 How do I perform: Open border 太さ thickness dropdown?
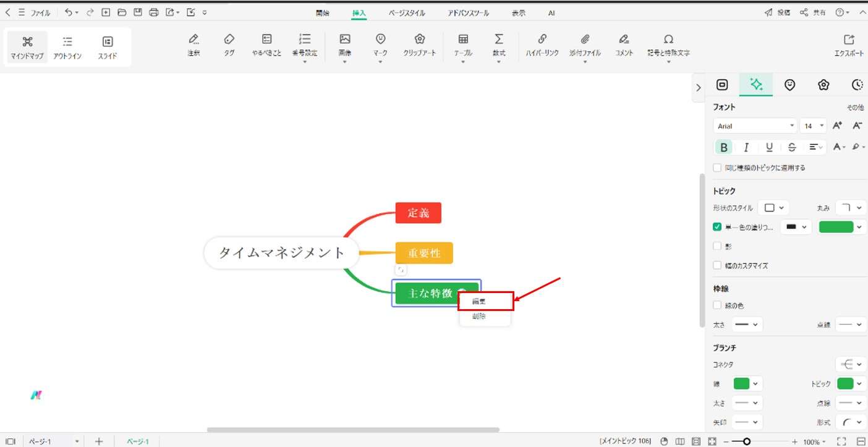[x=747, y=324]
